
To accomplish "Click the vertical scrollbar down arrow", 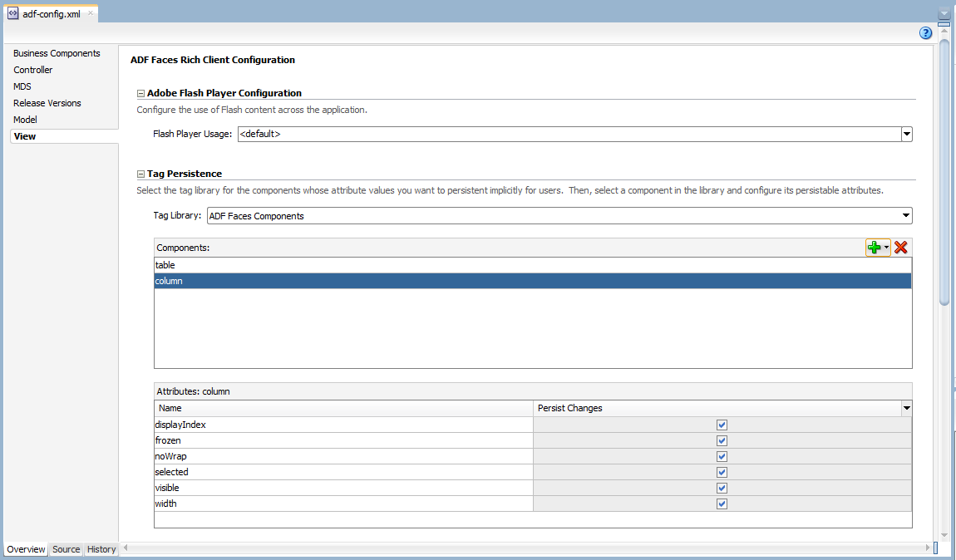I will [944, 536].
